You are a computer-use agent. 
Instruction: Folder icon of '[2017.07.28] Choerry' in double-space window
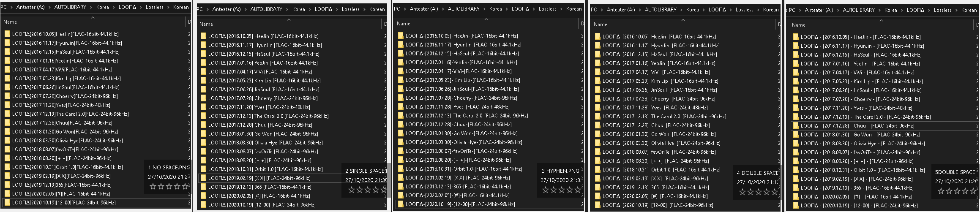(x=598, y=99)
